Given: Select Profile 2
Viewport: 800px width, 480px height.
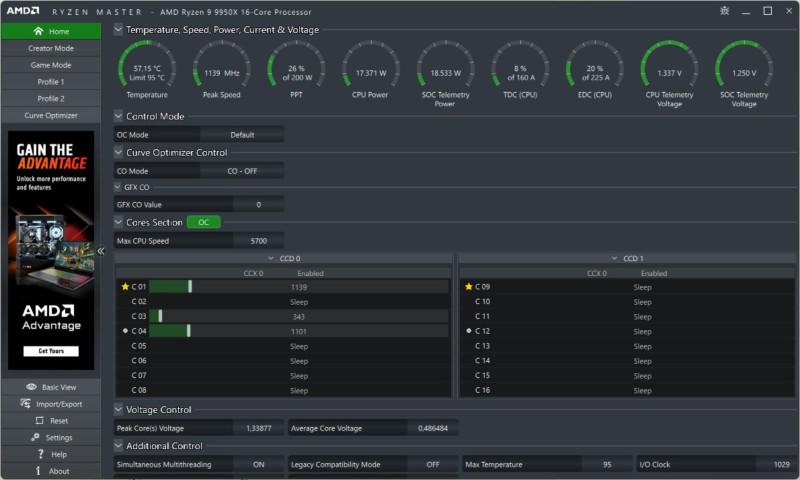Looking at the screenshot, I should pyautogui.click(x=51, y=98).
